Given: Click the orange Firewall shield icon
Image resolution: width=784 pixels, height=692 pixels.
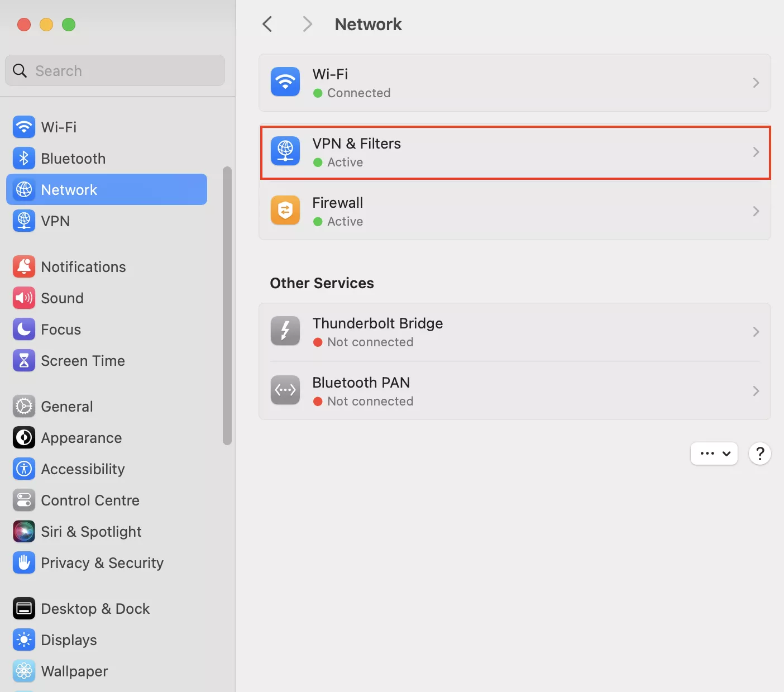Looking at the screenshot, I should click(x=285, y=211).
